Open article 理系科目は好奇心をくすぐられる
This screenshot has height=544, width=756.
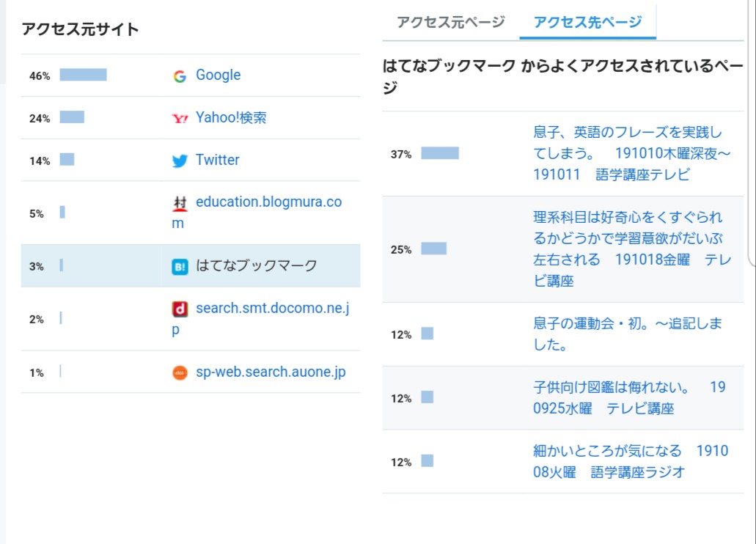[627, 249]
